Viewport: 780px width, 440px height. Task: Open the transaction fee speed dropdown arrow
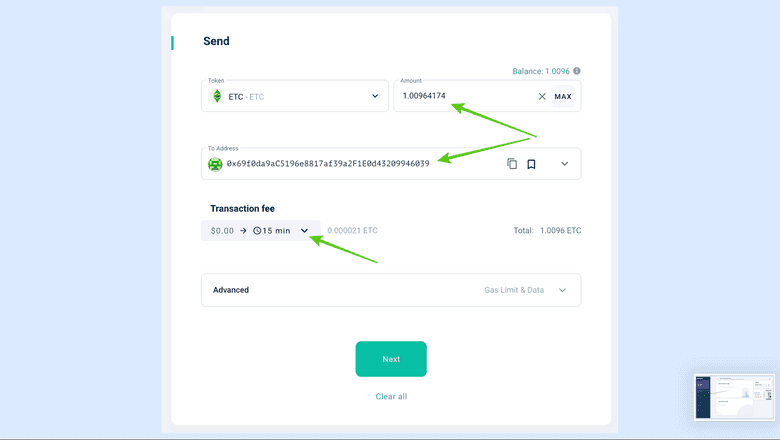pyautogui.click(x=304, y=231)
